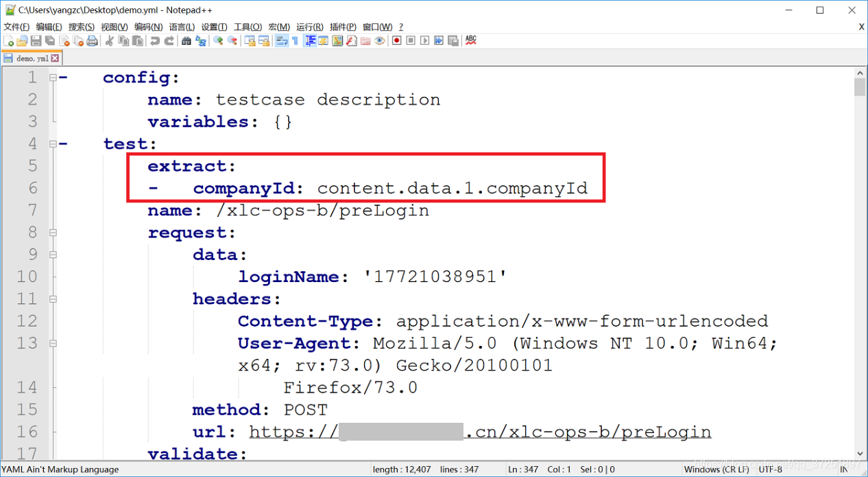Open the 插件(P) menu
Image resolution: width=868 pixels, height=477 pixels.
tap(343, 27)
